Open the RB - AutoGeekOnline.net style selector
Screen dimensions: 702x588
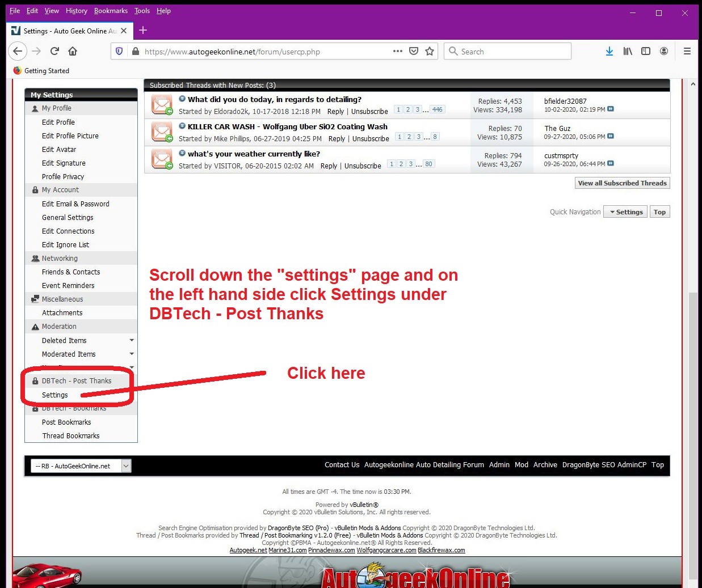tap(81, 466)
